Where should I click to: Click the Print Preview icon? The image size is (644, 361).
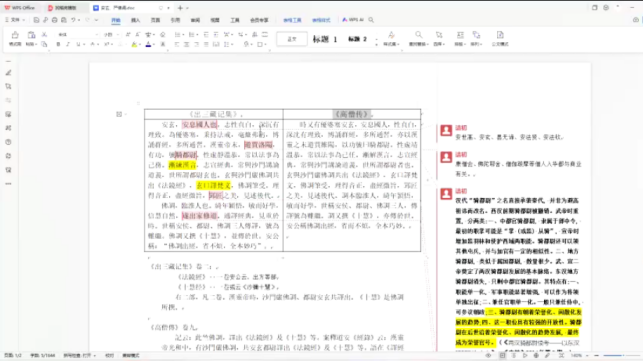(x=64, y=20)
